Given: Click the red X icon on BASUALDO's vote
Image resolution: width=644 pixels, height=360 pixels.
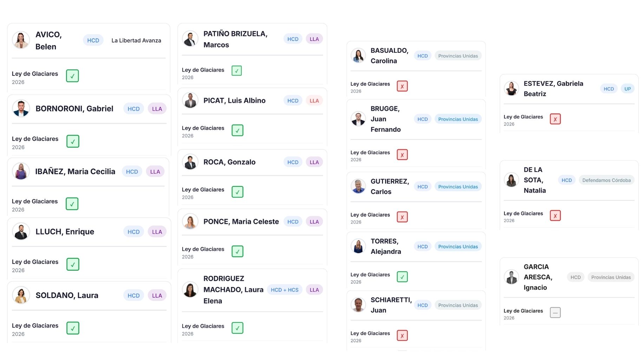Looking at the screenshot, I should (x=402, y=86).
